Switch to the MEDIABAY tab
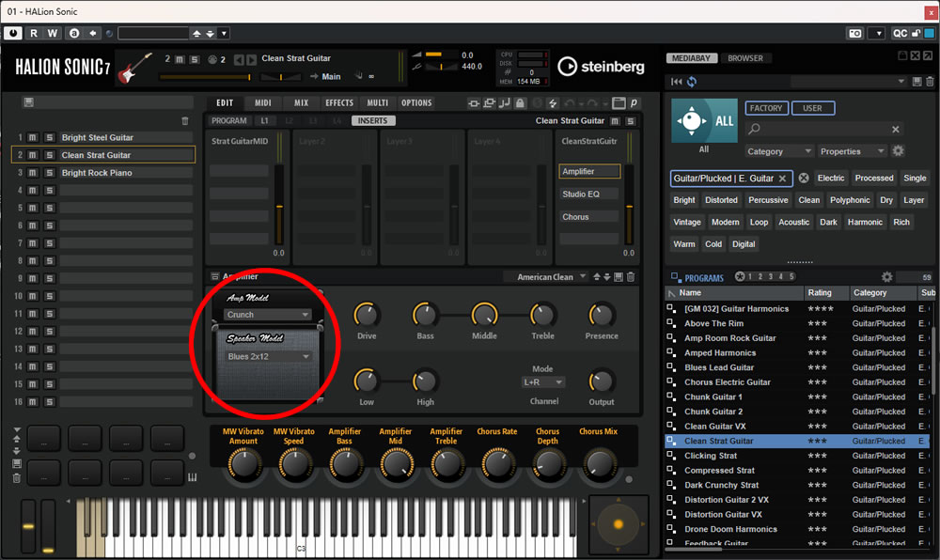The width and height of the screenshot is (940, 560). tap(692, 58)
